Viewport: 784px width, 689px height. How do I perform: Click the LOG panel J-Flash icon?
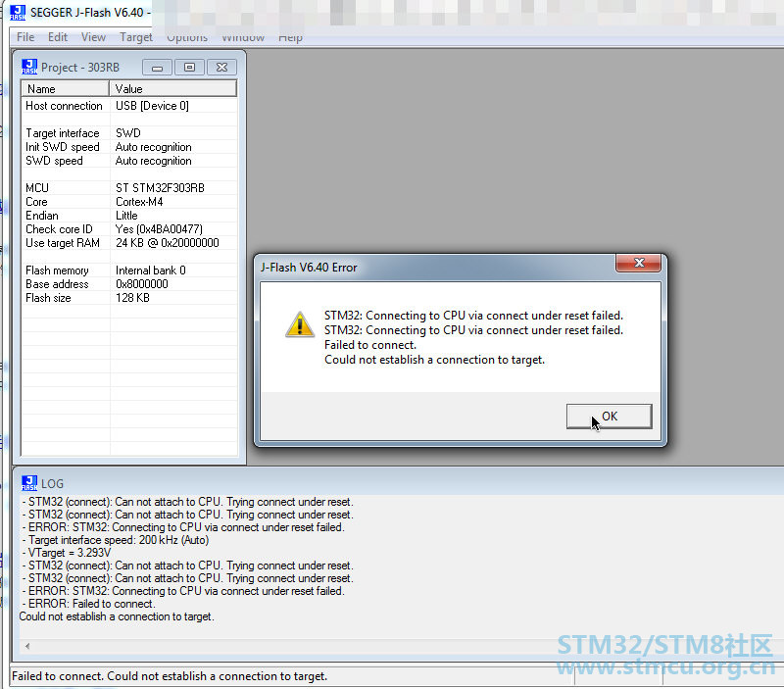pyautogui.click(x=29, y=483)
